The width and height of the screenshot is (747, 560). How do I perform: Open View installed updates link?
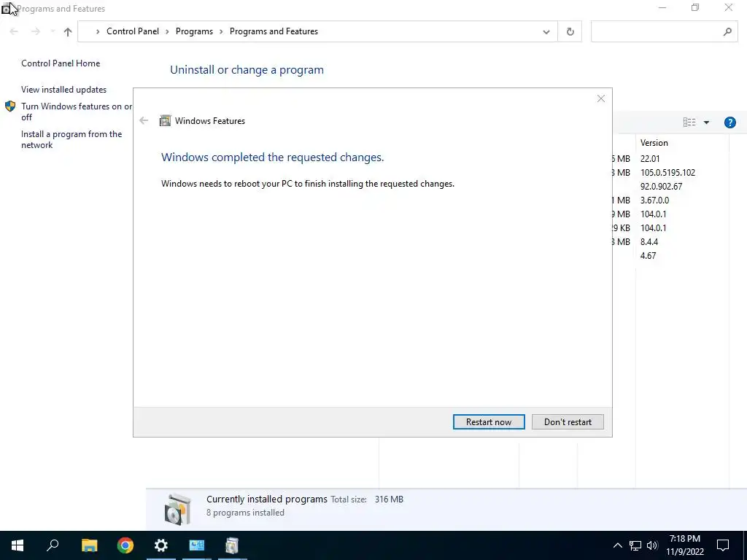point(64,90)
